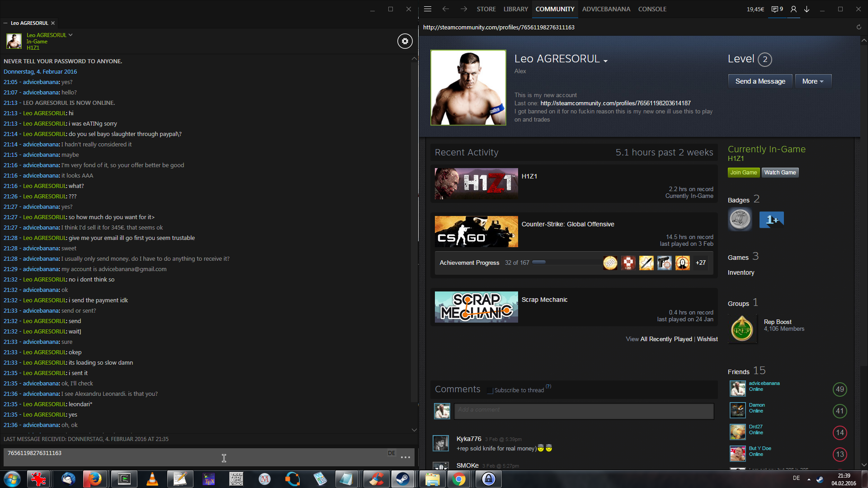Screen dimensions: 868x488
Task: Open the LIBRARY tab
Action: pos(516,9)
